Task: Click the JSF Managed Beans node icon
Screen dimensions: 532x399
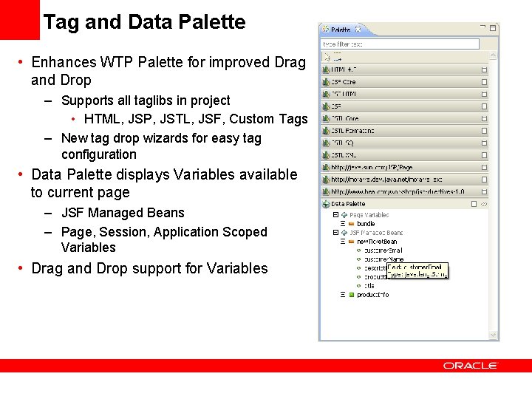Action: coord(344,233)
